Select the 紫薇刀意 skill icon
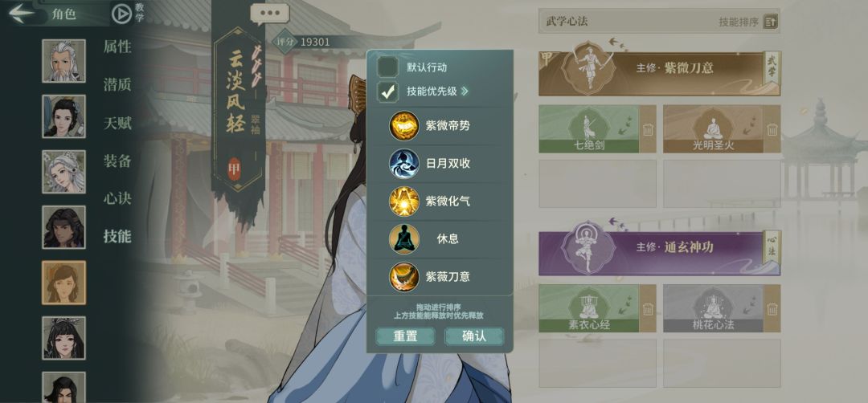This screenshot has width=868, height=403. (403, 276)
